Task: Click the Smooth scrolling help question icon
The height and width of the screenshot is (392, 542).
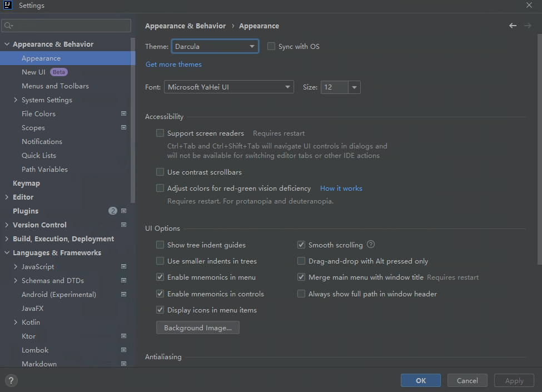Action: 371,244
